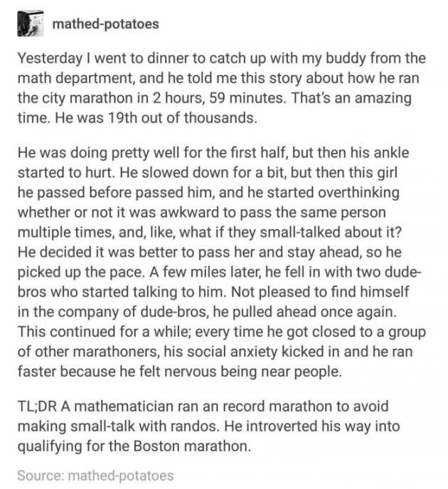Click the word 'Source:' label
The width and height of the screenshot is (448, 489).
point(41,475)
